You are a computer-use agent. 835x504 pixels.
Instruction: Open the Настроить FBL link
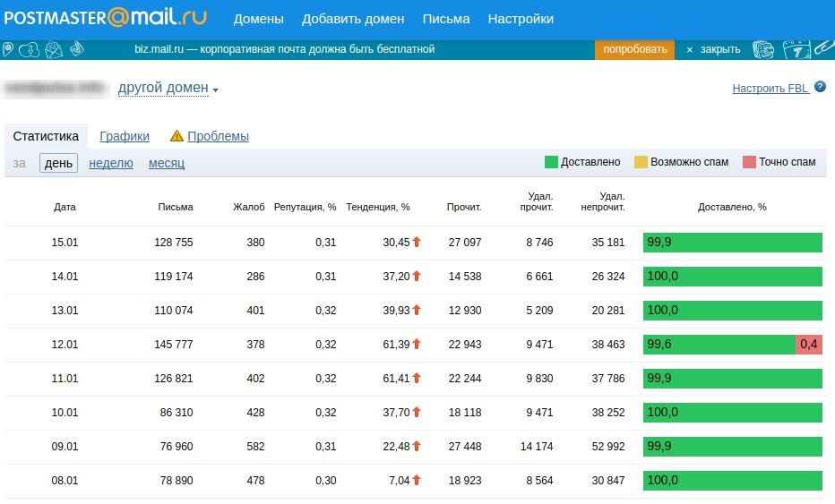[770, 88]
